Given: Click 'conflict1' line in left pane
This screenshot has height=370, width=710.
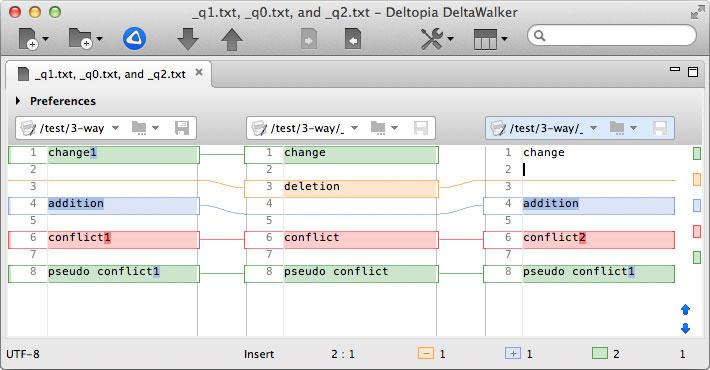Looking at the screenshot, I should [104, 240].
